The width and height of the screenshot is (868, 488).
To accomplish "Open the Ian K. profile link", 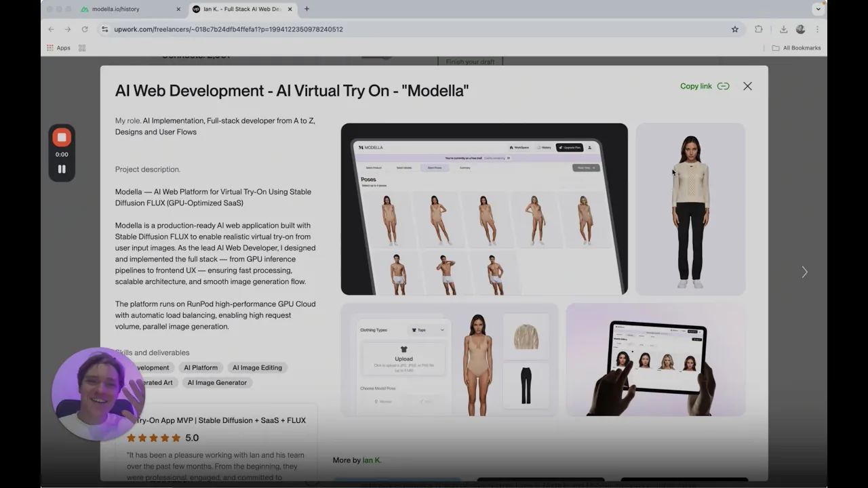I will pos(372,460).
